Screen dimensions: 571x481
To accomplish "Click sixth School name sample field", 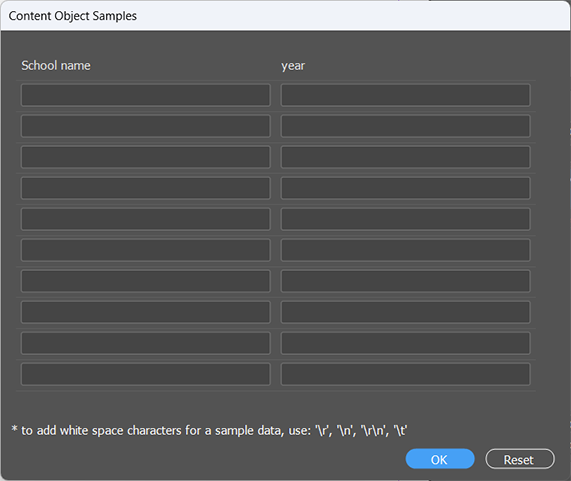I will point(146,250).
